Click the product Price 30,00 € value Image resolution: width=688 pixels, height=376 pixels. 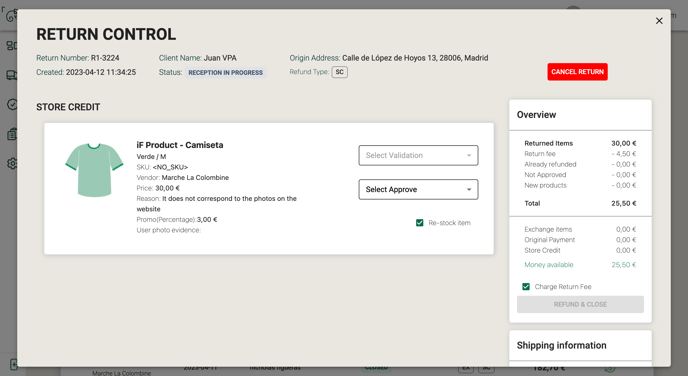[x=168, y=188]
